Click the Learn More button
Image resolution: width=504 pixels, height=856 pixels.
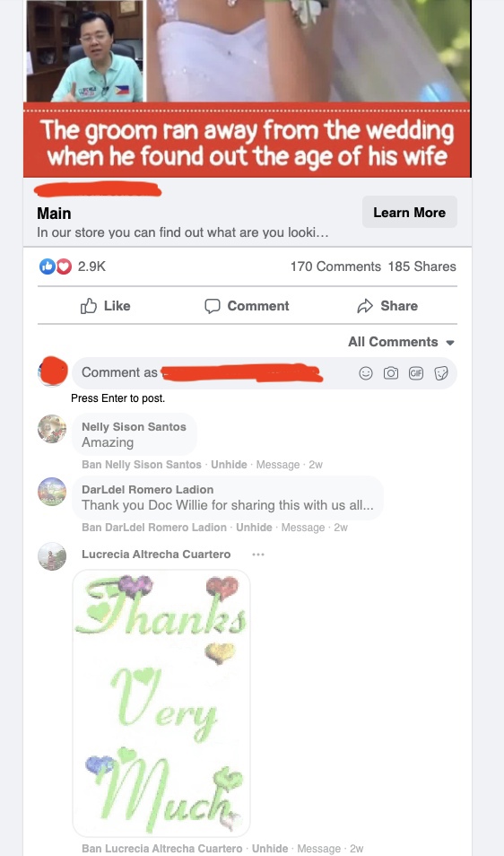click(410, 213)
